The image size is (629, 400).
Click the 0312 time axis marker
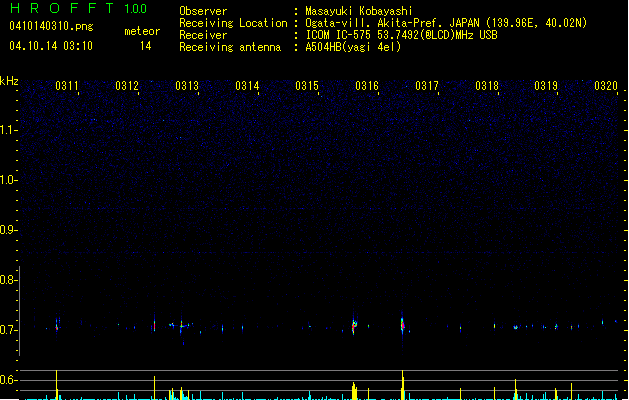[x=127, y=86]
